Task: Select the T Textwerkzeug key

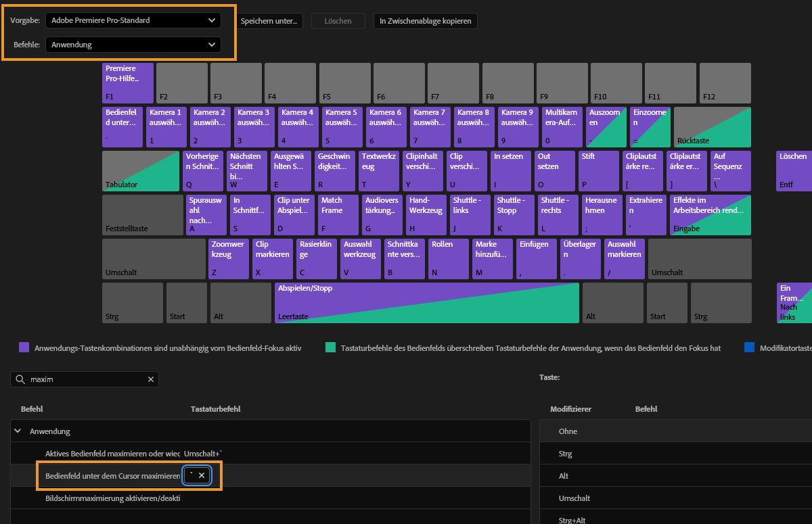Action: click(379, 170)
